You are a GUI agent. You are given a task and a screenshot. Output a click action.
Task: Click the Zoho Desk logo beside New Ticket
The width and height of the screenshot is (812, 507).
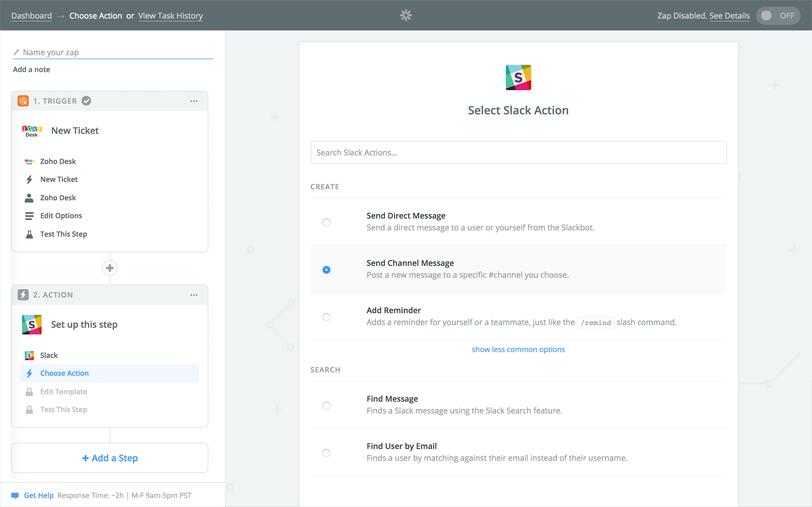click(32, 131)
